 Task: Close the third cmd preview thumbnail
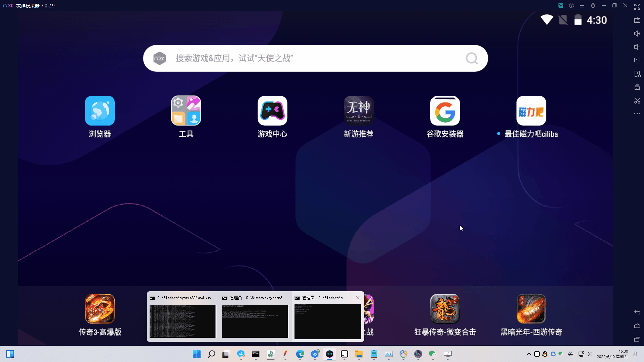tap(358, 298)
